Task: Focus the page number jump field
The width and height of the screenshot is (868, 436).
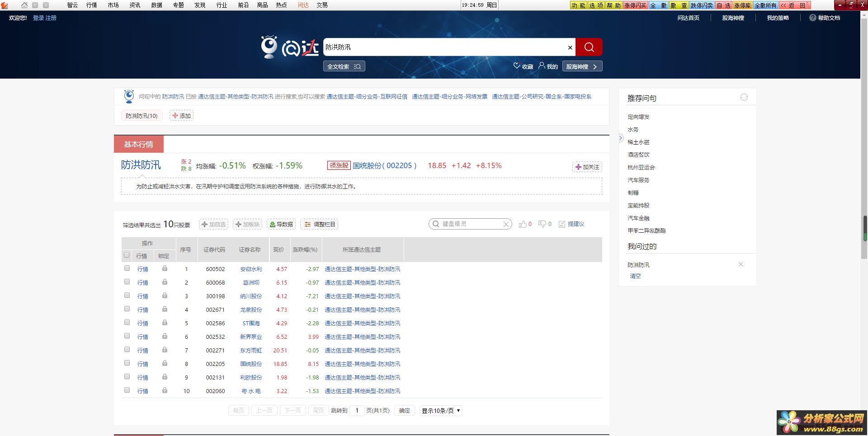Action: 357,411
